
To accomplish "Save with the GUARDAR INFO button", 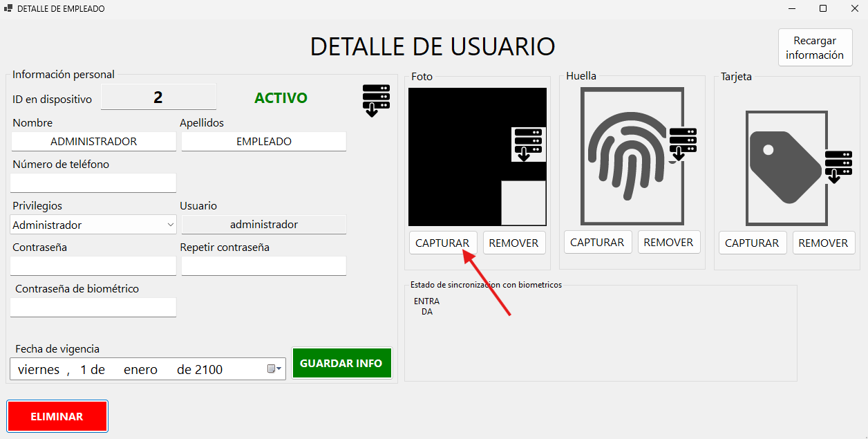I will point(341,363).
